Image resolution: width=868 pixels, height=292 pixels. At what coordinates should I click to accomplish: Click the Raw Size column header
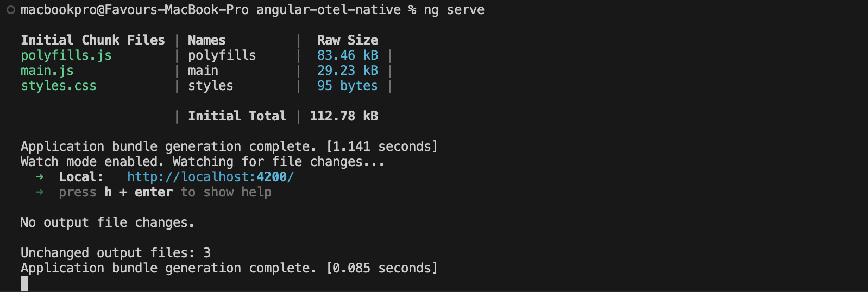point(348,40)
